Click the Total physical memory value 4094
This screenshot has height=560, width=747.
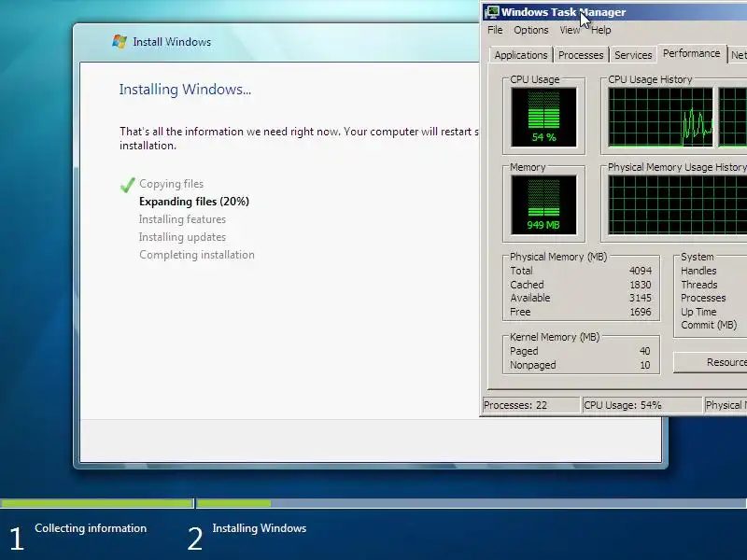pos(641,271)
